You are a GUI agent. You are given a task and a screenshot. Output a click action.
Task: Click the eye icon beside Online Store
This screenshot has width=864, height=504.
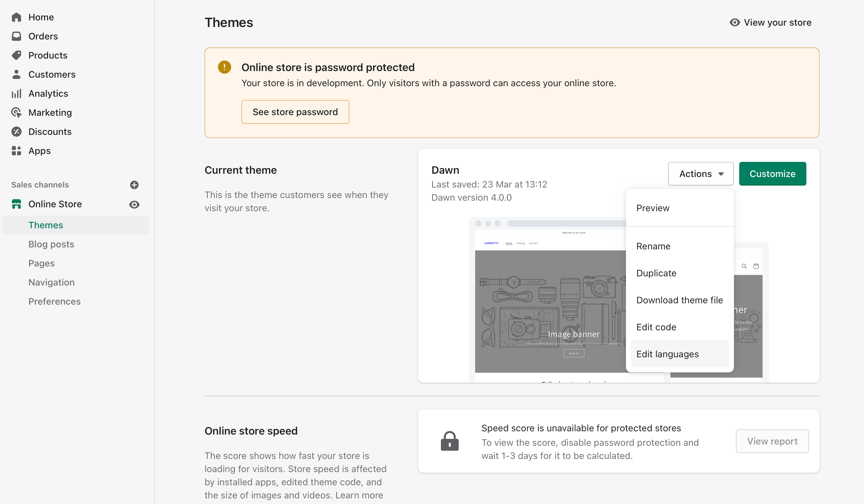pos(134,205)
